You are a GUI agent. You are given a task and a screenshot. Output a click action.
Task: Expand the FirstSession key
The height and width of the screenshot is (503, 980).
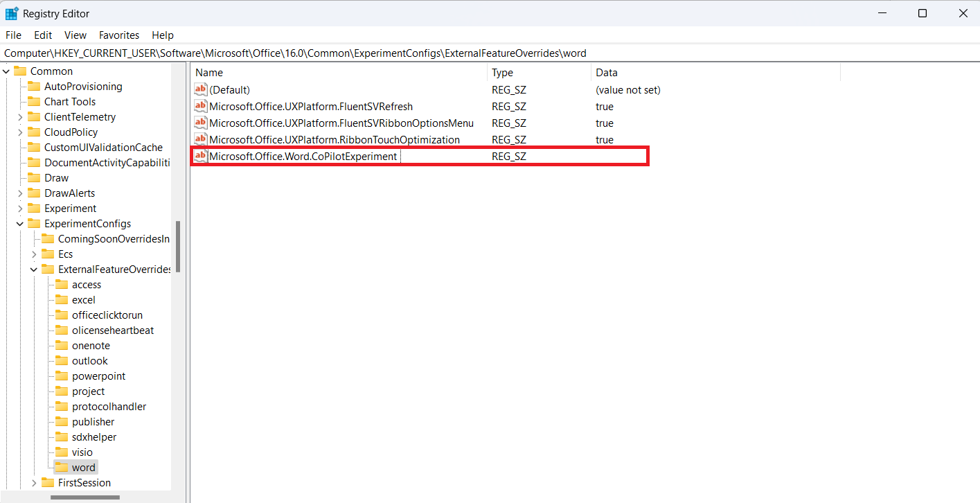34,482
